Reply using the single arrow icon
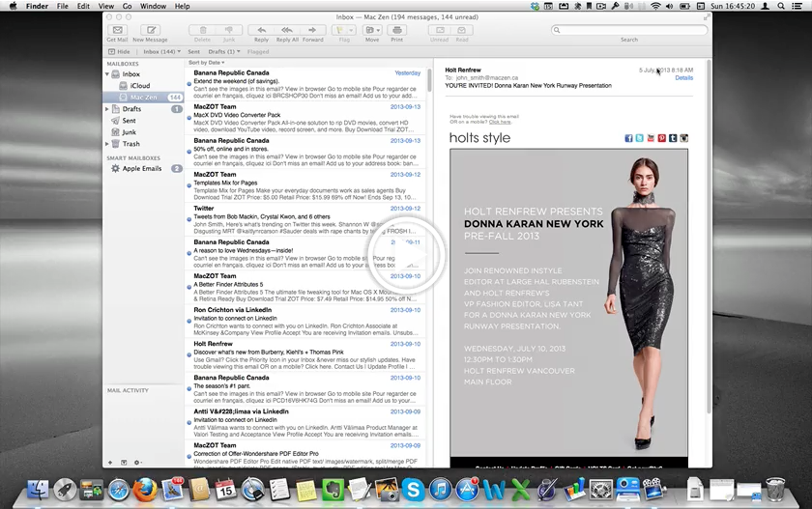This screenshot has width=812, height=509. [262, 30]
